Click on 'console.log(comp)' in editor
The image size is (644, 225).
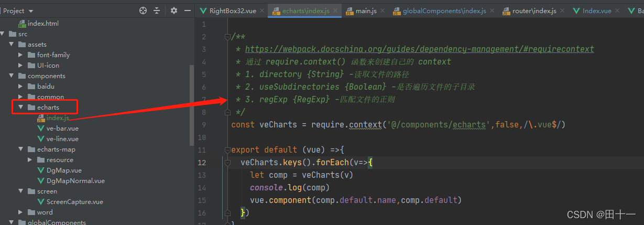(290, 187)
